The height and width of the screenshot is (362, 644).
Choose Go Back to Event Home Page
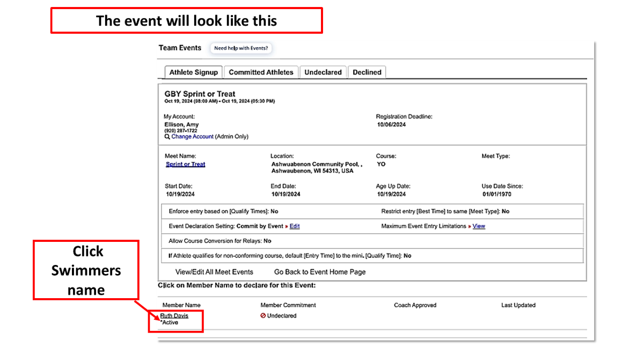320,272
